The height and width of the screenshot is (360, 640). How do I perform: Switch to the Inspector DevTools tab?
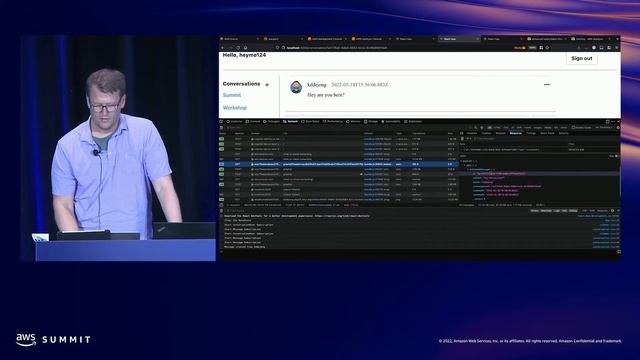pos(234,122)
